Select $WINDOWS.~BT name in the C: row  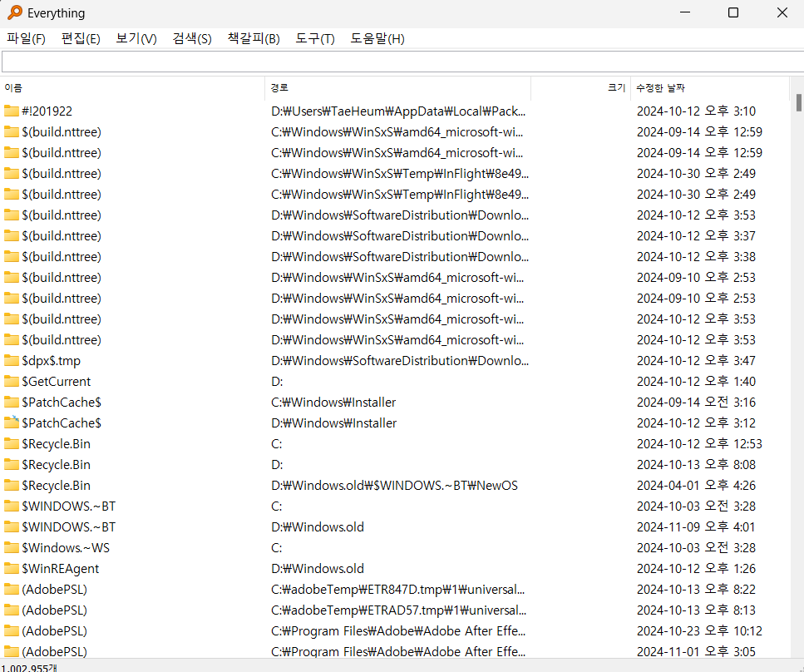coord(69,506)
